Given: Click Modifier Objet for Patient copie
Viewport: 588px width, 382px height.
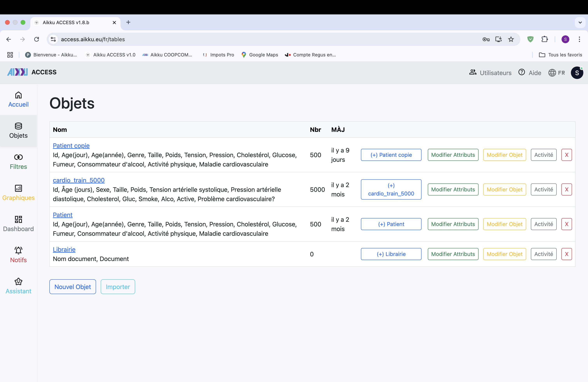Looking at the screenshot, I should coord(505,155).
